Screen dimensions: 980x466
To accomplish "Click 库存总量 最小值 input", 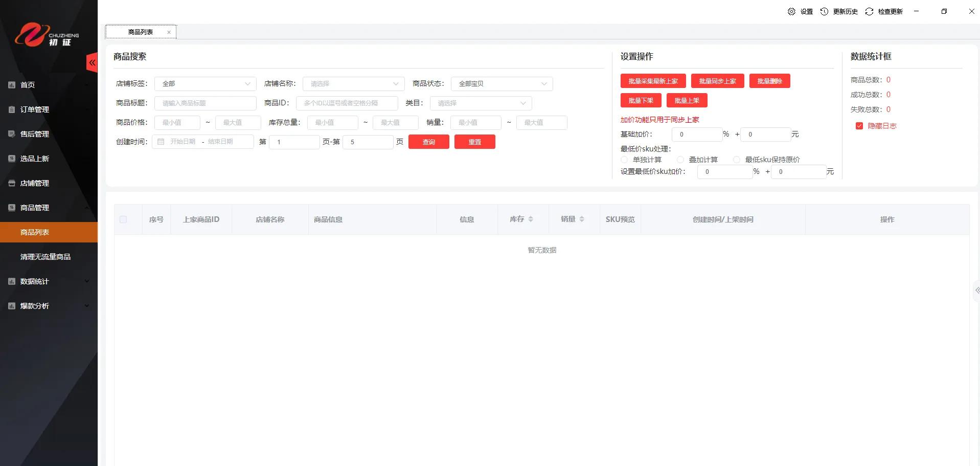I will (x=333, y=123).
